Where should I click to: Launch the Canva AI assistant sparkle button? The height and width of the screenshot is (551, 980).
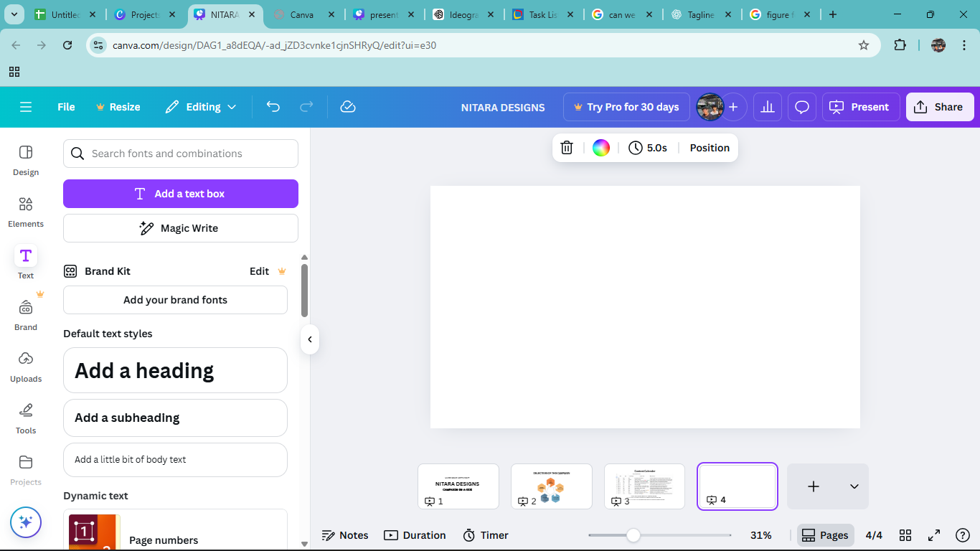point(26,522)
